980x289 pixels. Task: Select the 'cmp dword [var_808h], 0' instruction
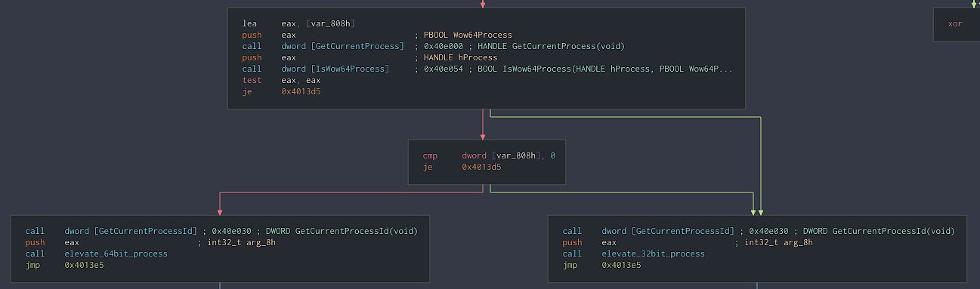[x=489, y=155]
